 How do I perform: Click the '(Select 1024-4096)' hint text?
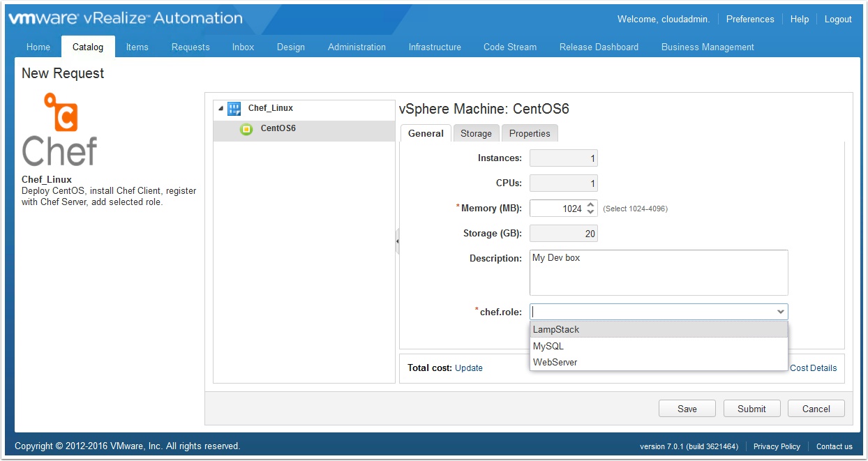pos(635,209)
